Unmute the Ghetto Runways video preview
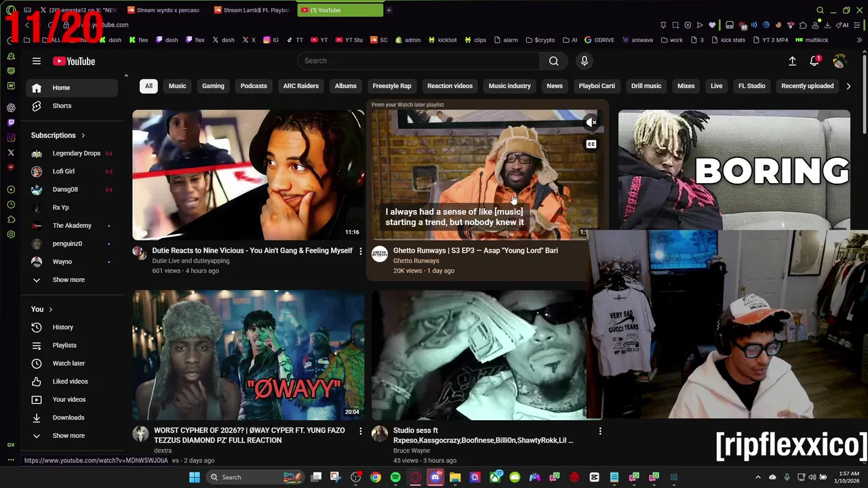Screen dimensions: 868x488 click(x=592, y=123)
